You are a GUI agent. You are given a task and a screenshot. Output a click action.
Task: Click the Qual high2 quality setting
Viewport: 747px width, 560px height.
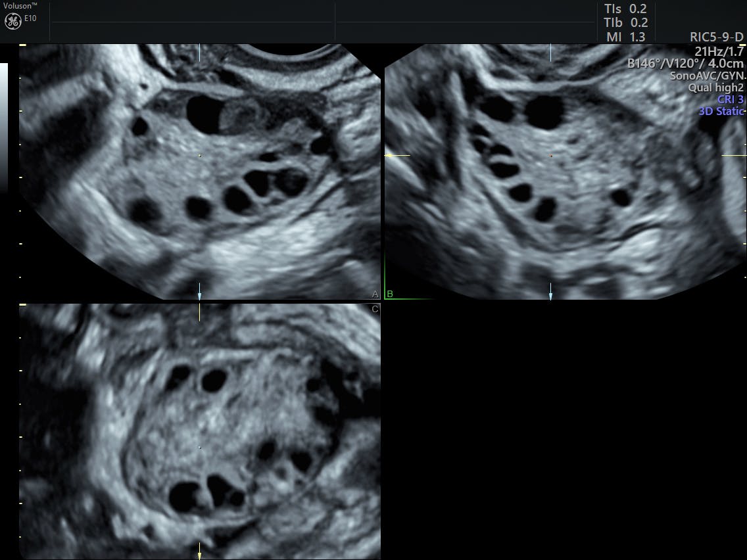click(x=715, y=87)
